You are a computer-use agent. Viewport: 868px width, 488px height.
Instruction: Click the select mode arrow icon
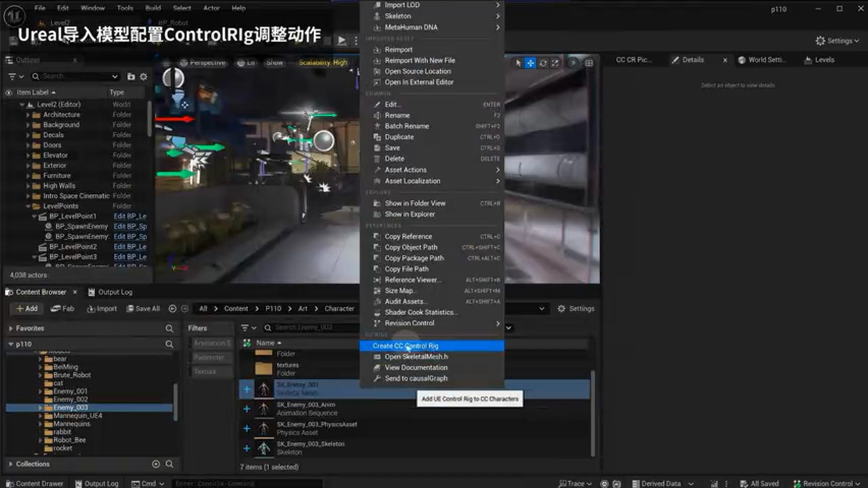coord(519,63)
